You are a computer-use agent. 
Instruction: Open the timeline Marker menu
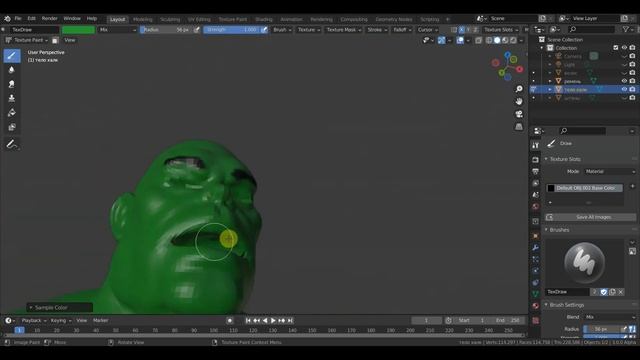[x=100, y=321]
